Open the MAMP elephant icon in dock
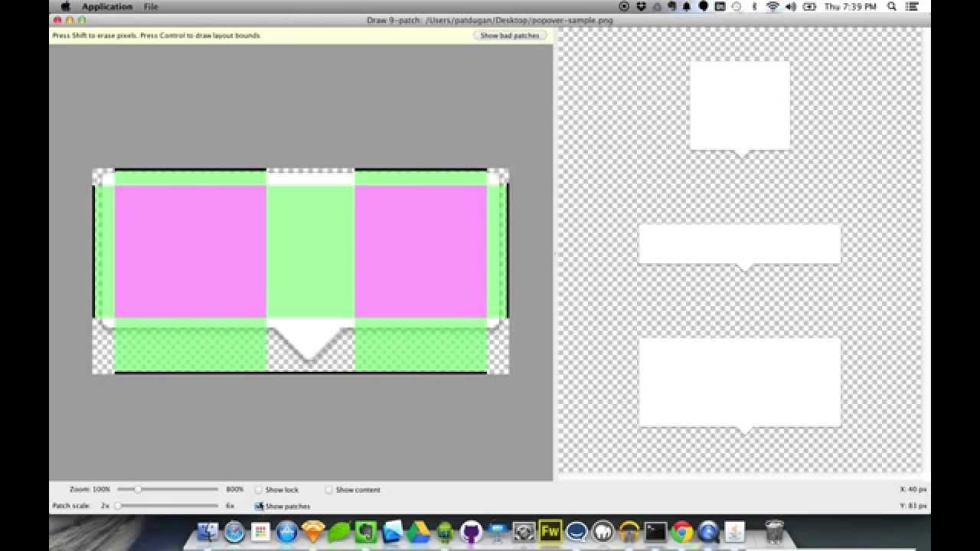980x551 pixels. (603, 531)
